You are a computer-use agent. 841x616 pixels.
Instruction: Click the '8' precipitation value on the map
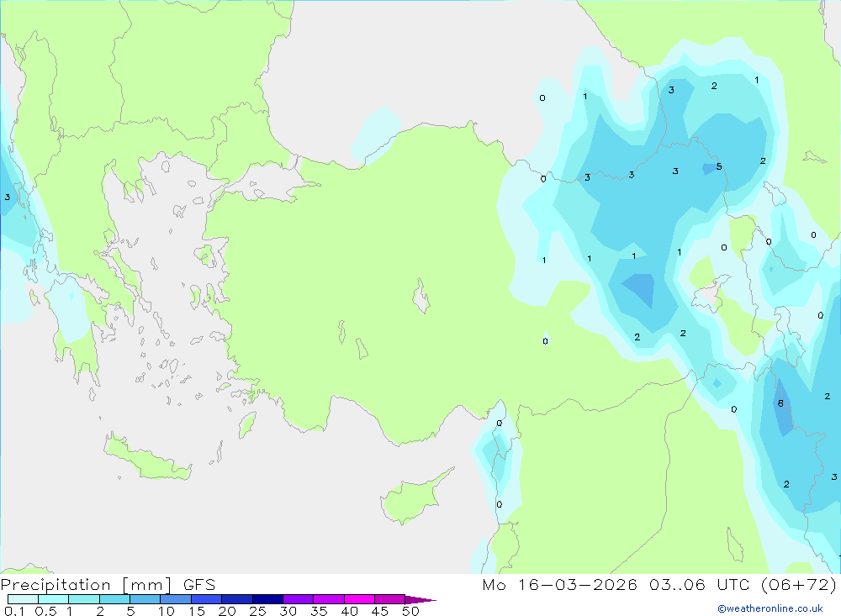point(780,403)
